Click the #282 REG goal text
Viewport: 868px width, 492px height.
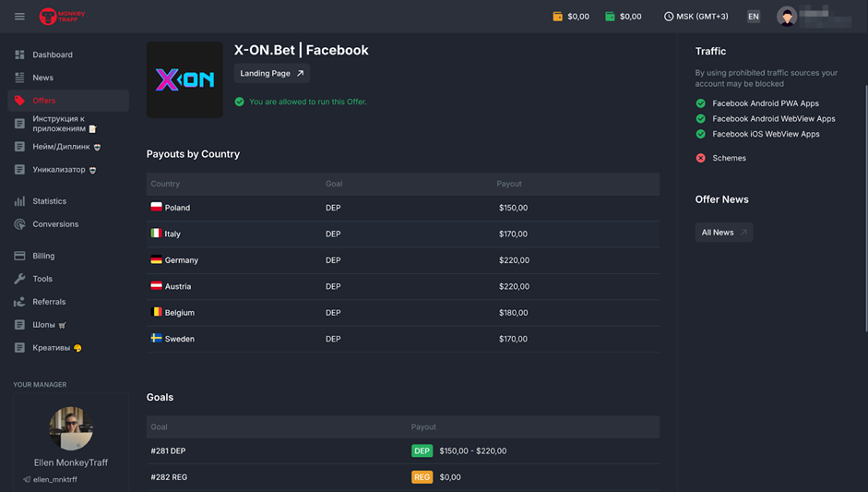pyautogui.click(x=169, y=477)
